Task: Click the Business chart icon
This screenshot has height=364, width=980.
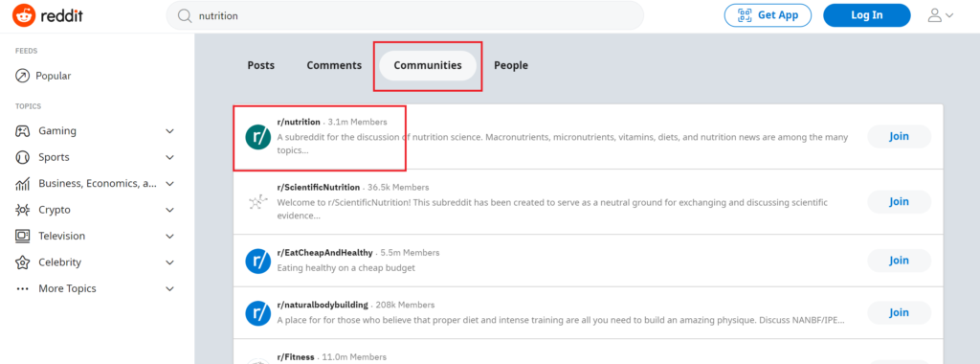Action: coord(23,183)
